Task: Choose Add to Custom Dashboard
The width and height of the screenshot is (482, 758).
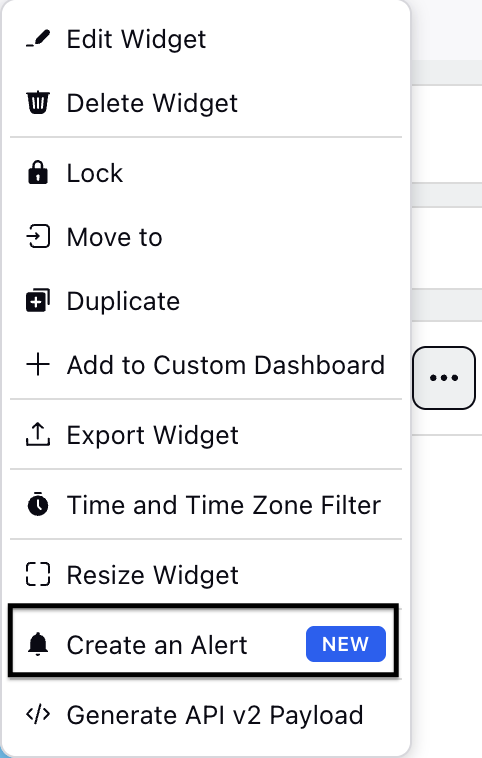Action: (x=206, y=365)
